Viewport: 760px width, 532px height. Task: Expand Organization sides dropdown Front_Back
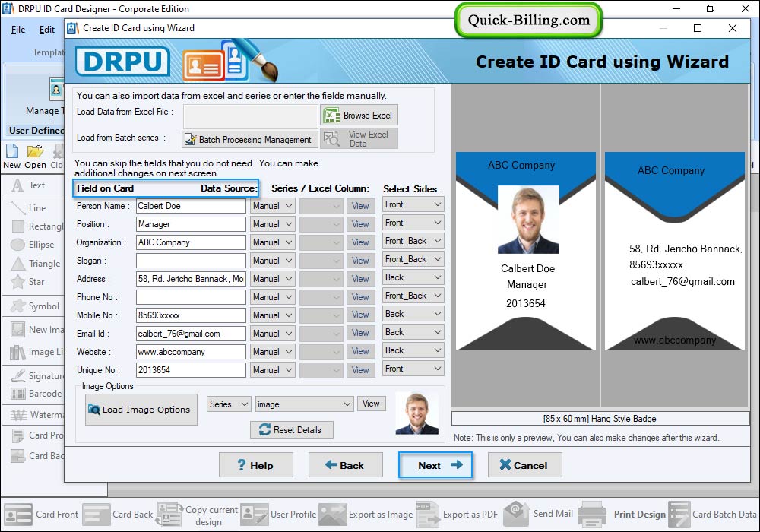click(413, 241)
